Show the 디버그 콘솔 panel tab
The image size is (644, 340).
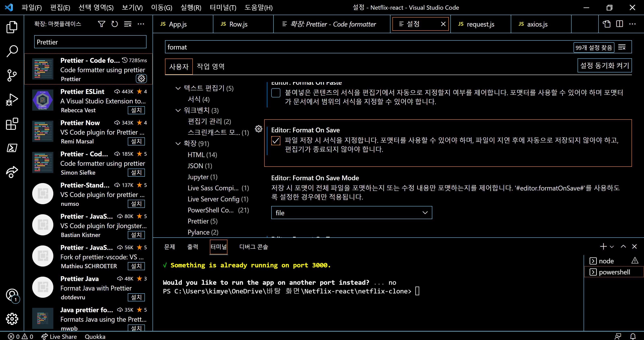coord(254,247)
